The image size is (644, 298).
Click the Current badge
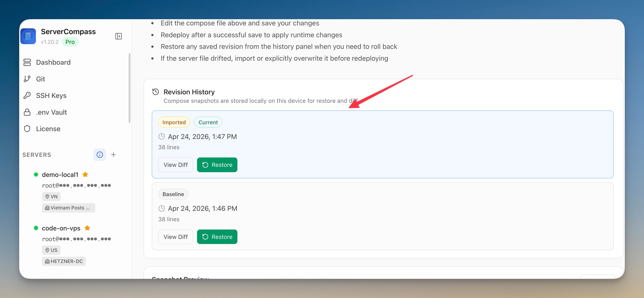208,122
